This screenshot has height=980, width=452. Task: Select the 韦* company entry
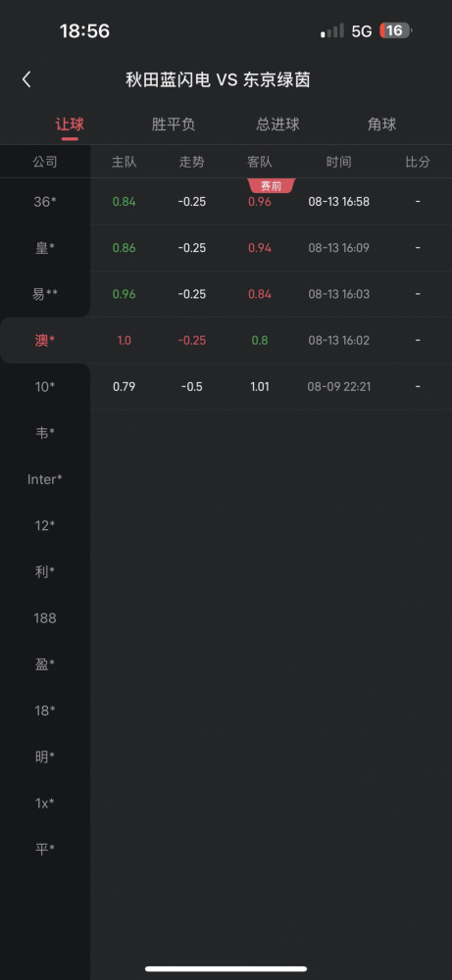pos(45,432)
